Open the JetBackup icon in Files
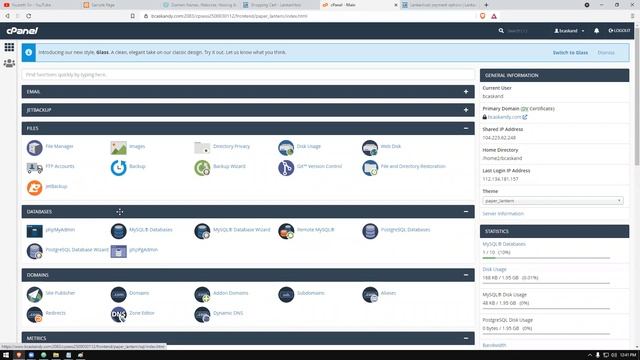The image size is (640, 360). click(x=35, y=188)
